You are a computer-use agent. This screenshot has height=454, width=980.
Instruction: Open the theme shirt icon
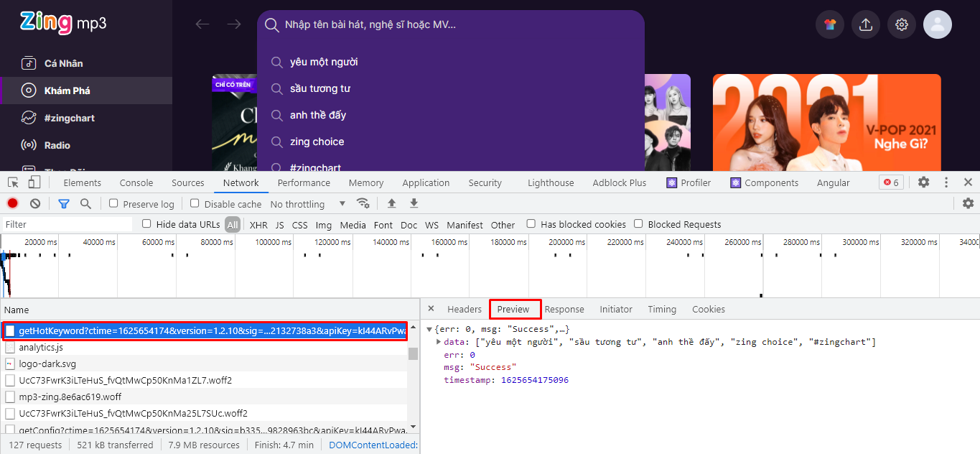tap(830, 24)
